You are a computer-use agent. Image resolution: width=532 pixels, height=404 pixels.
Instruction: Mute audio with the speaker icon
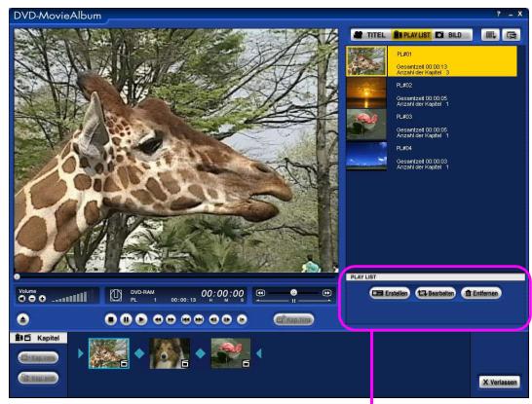point(21,299)
